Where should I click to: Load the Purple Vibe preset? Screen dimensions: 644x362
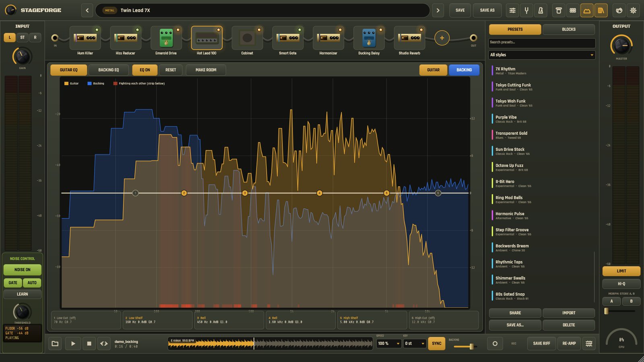point(542,119)
